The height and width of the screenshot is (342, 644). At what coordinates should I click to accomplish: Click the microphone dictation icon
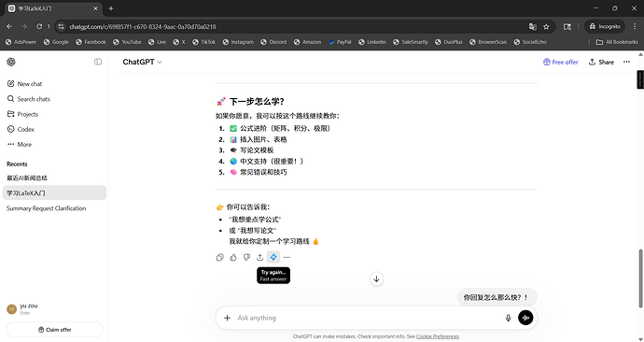[x=508, y=318]
